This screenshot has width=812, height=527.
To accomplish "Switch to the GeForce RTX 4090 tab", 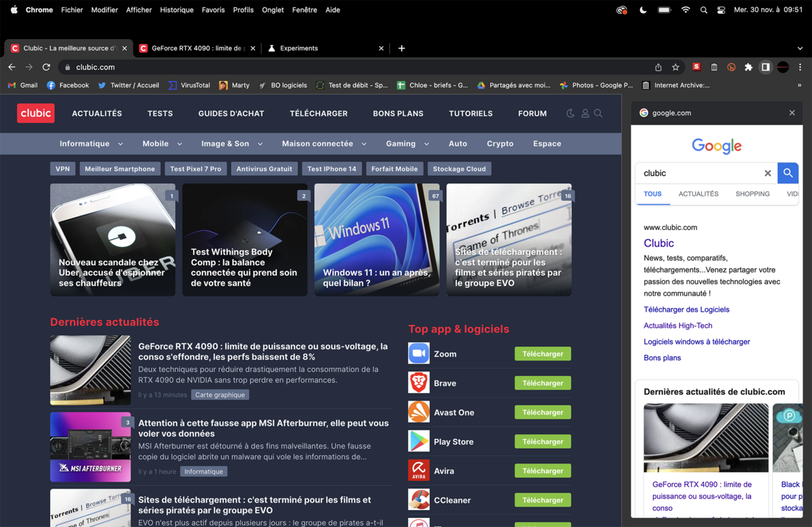I will coord(198,48).
